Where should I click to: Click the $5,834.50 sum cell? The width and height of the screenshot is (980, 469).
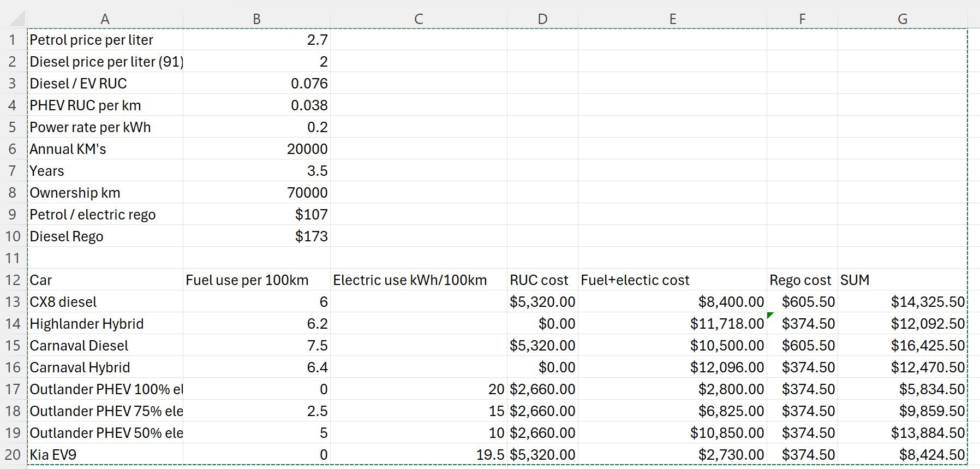(x=903, y=389)
